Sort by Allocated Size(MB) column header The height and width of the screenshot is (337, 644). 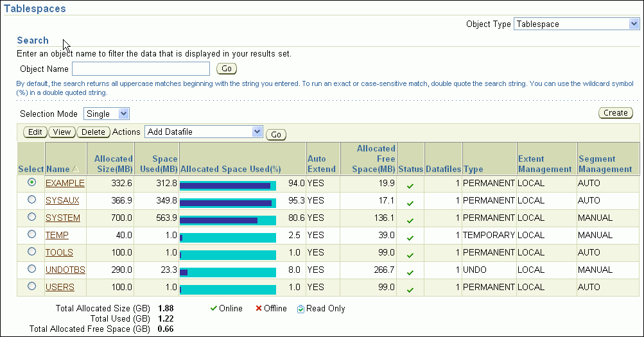[114, 164]
